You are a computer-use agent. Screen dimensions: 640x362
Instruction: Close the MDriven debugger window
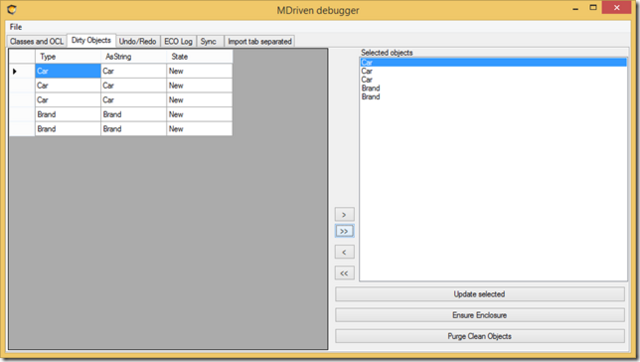tap(617, 8)
